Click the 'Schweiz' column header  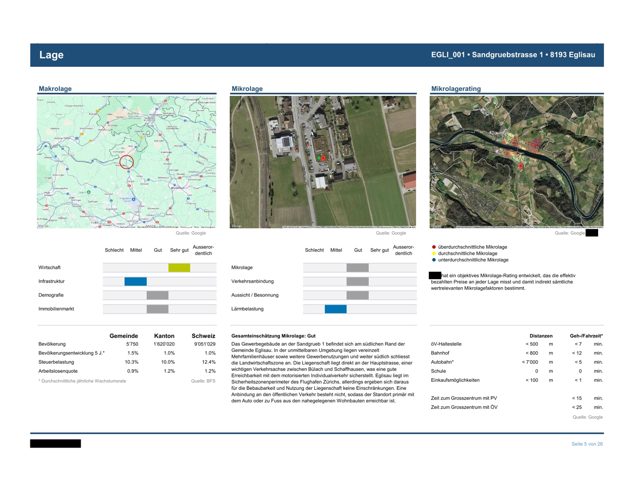point(203,336)
